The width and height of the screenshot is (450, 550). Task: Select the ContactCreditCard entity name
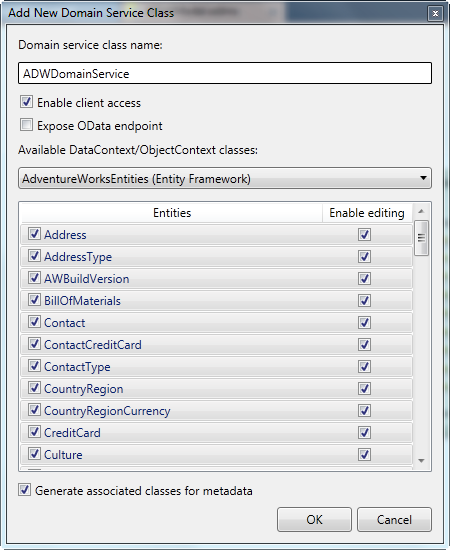(93, 345)
